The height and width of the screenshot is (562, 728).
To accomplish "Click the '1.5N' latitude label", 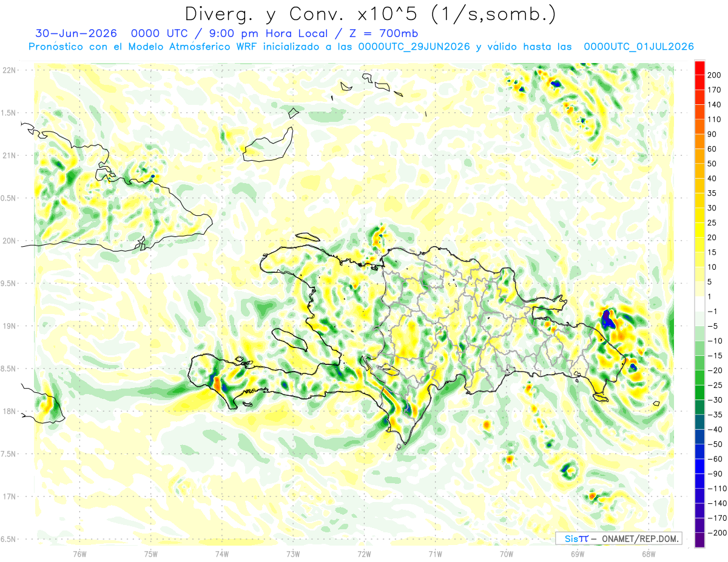I will (x=10, y=113).
